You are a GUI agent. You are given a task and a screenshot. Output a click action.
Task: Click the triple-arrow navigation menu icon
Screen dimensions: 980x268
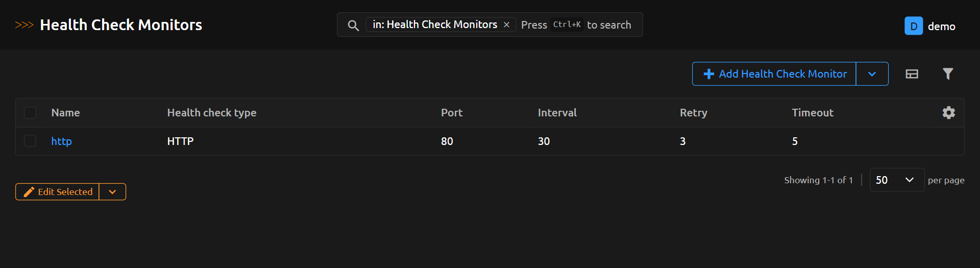pyautogui.click(x=24, y=25)
